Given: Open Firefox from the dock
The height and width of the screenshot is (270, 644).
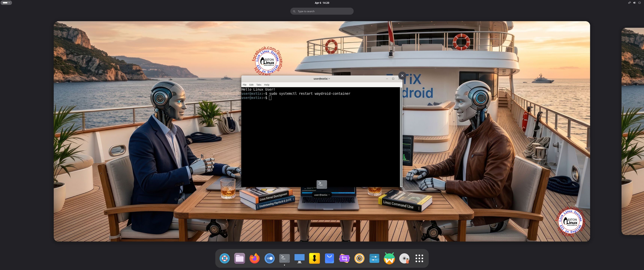Looking at the screenshot, I should coord(254,258).
